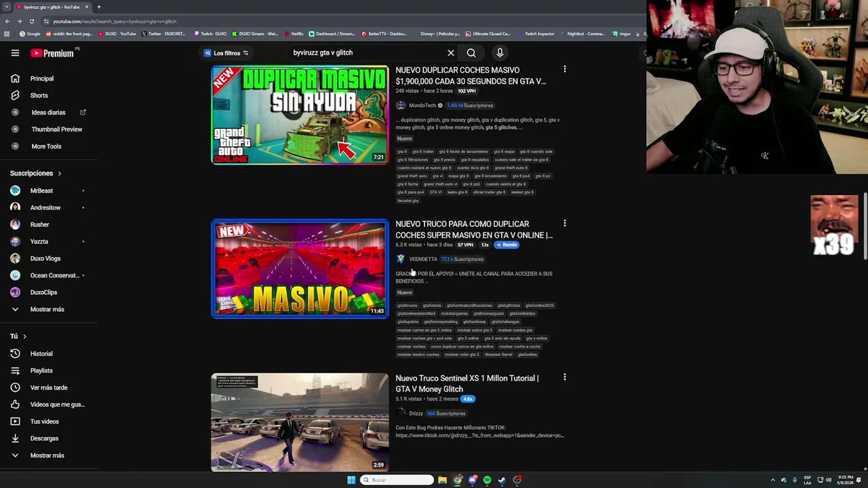
Task: Open the NUEVO DUPLICAR COCHES MASIVO video title
Action: 471,75
